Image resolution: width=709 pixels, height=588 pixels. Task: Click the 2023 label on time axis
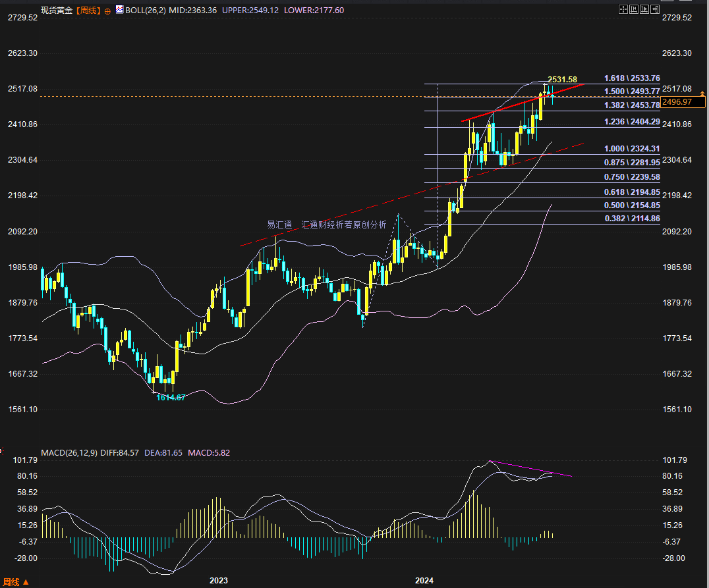[218, 580]
